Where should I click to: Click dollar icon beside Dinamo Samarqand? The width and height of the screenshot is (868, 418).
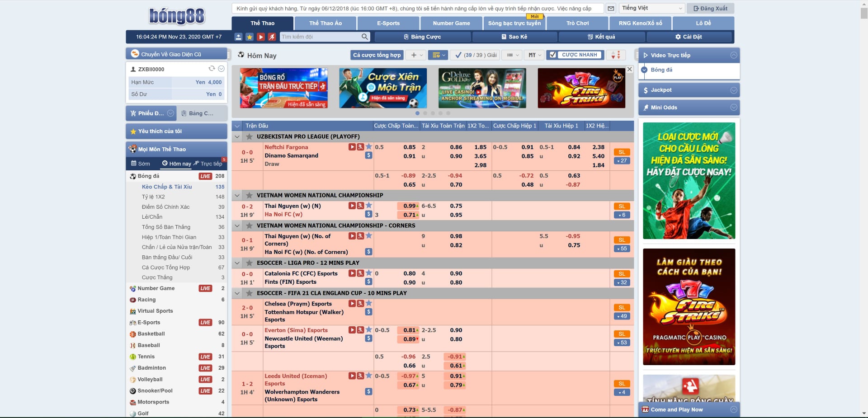coord(368,155)
